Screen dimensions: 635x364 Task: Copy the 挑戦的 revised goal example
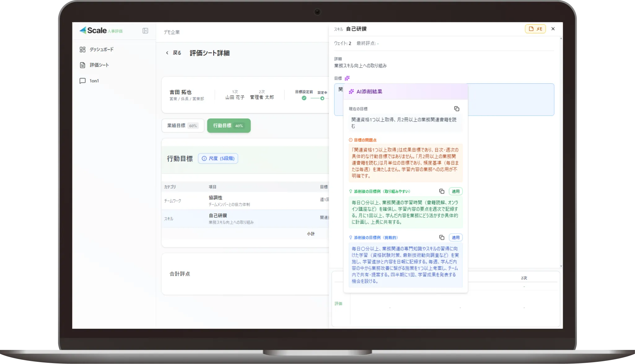[442, 237]
